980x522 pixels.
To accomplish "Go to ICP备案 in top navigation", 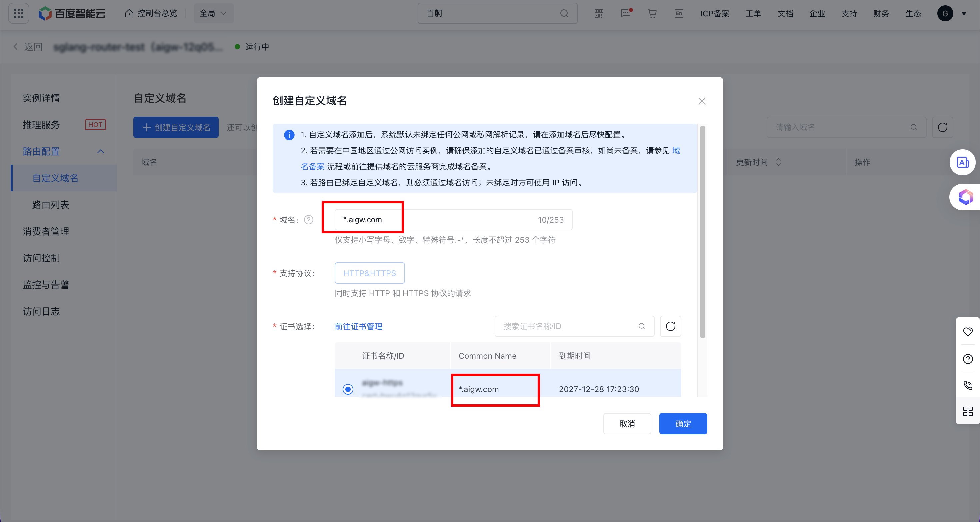I will click(714, 14).
